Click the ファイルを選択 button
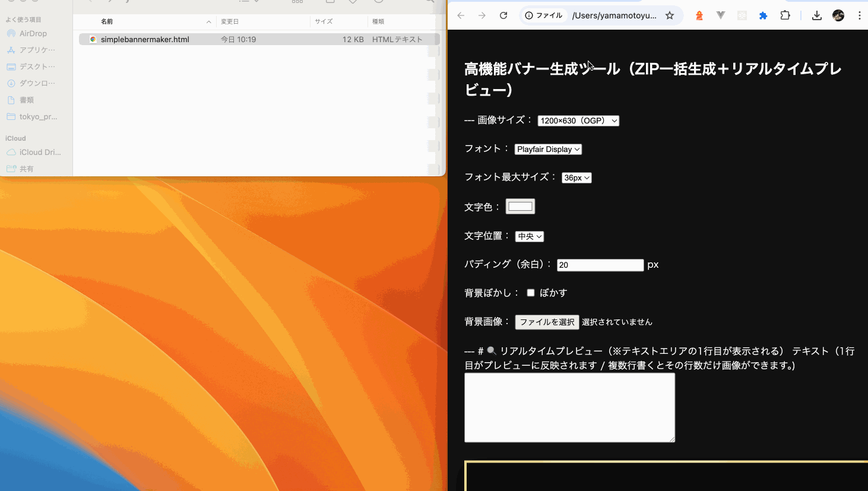Viewport: 868px width, 491px height. pyautogui.click(x=547, y=322)
